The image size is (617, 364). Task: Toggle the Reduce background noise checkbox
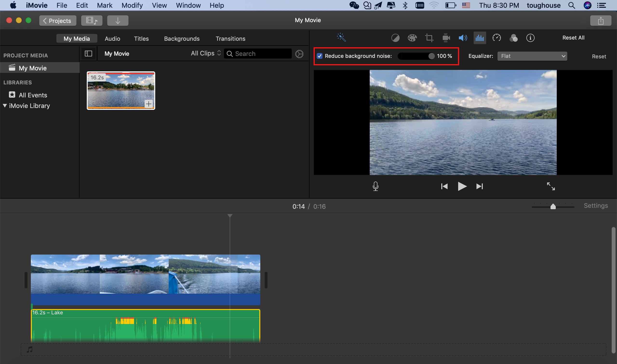click(320, 56)
